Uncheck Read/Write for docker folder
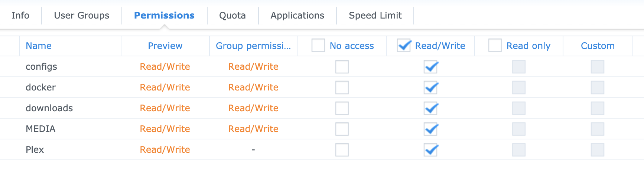 431,87
